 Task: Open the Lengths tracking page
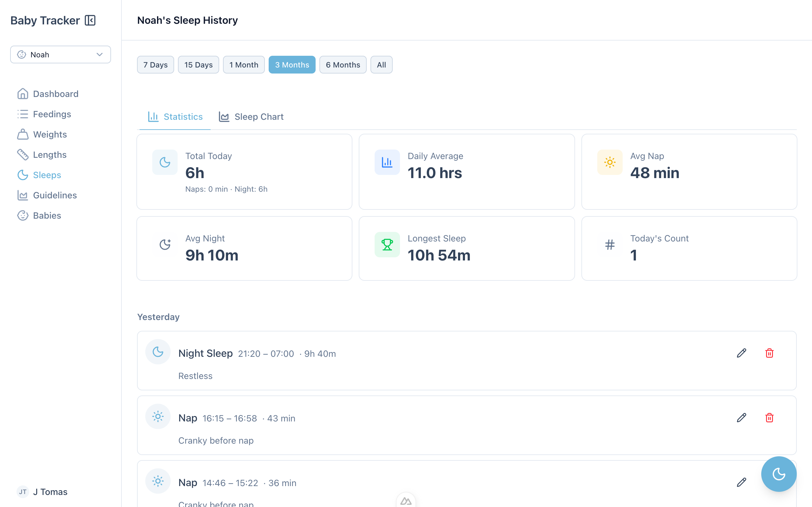[50, 155]
